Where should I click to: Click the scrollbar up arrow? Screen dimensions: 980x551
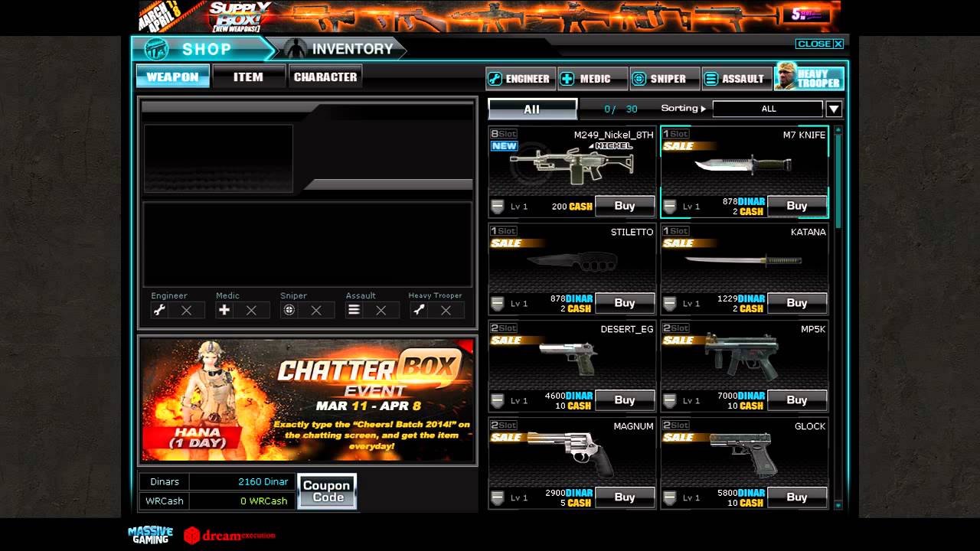[838, 130]
